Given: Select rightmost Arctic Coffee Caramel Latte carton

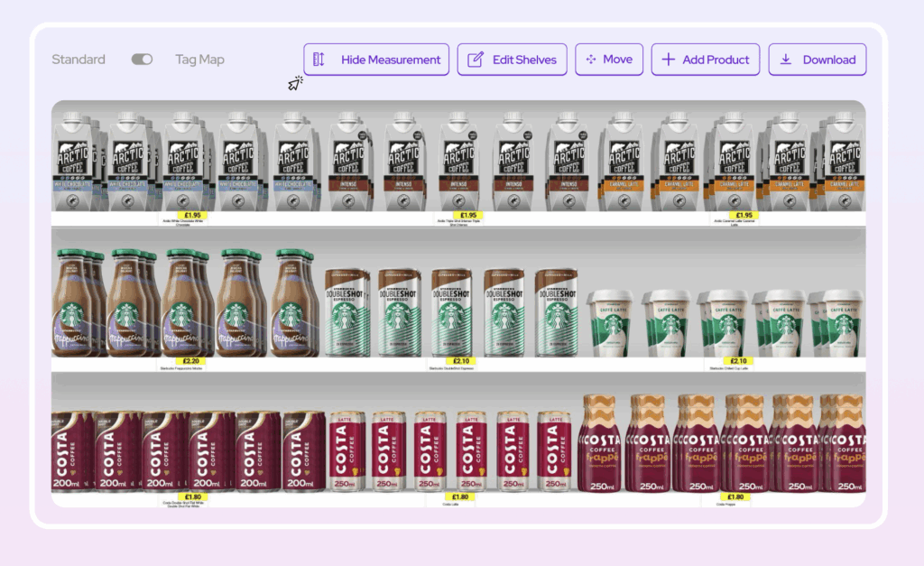Looking at the screenshot, I should (x=845, y=162).
